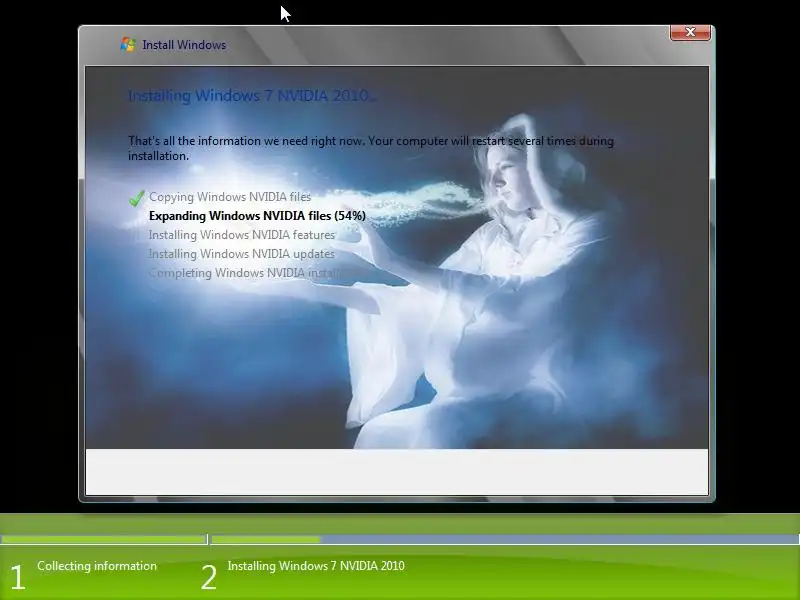Click 'Collecting information' stage label
Image resolution: width=800 pixels, height=600 pixels.
point(97,566)
